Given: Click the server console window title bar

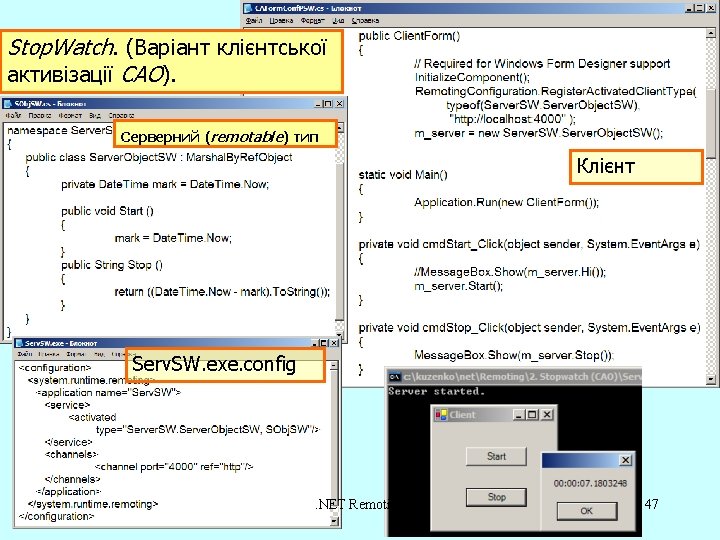Looking at the screenshot, I should point(514,377).
